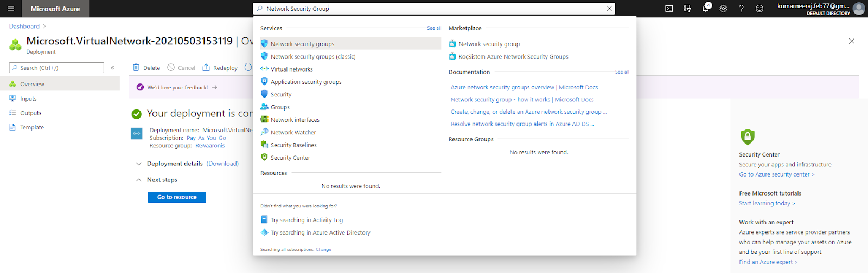Click the global search input field
The height and width of the screenshot is (273, 868).
pyautogui.click(x=434, y=9)
